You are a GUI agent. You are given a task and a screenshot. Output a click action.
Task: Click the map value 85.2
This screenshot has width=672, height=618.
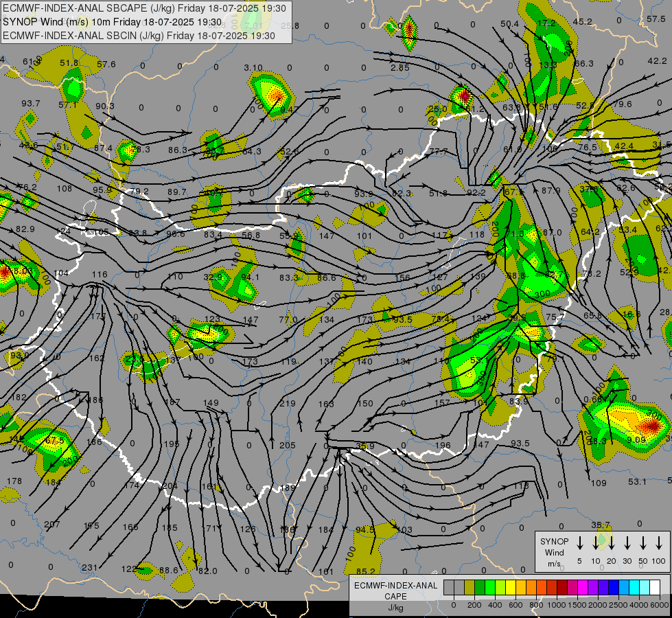(366, 571)
